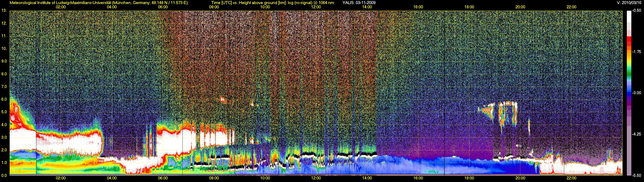Select the 5.0 km height axis label
644x182 pixels.
click(4, 112)
